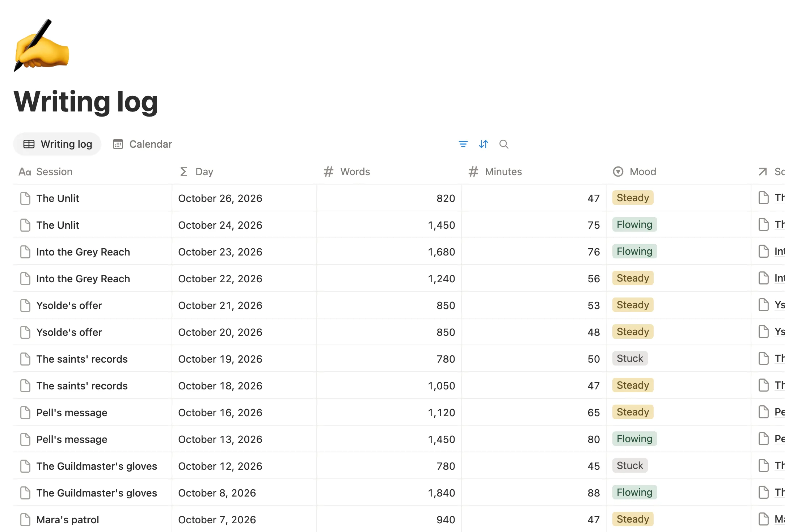Open page icon for Mara's patrol row
789x532 pixels.
coord(25,520)
